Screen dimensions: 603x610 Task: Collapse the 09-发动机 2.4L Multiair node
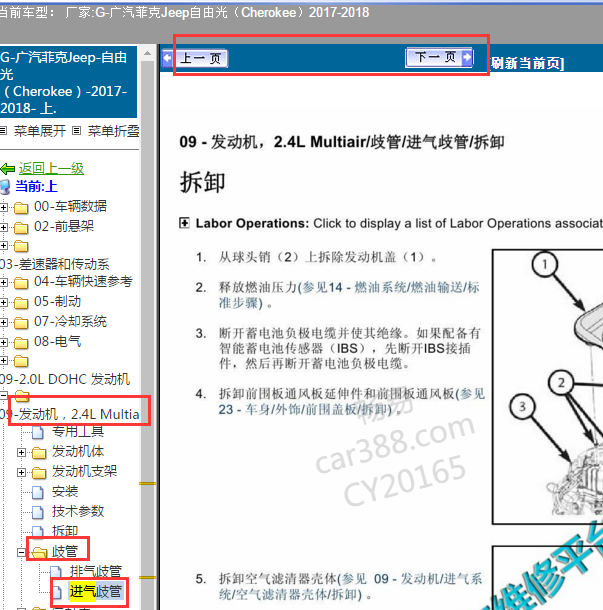pyautogui.click(x=4, y=396)
